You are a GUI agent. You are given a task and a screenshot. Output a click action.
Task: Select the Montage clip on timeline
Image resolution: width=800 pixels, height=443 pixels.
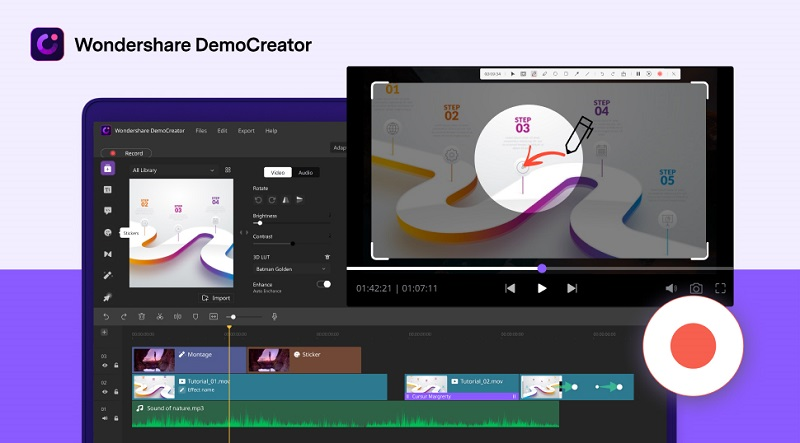click(x=189, y=360)
